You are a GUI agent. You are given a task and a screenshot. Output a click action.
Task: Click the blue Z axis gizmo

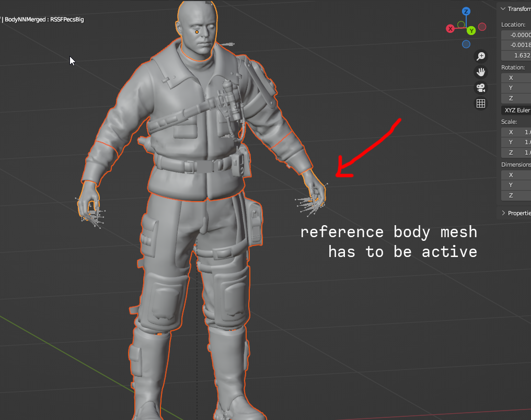(x=466, y=11)
